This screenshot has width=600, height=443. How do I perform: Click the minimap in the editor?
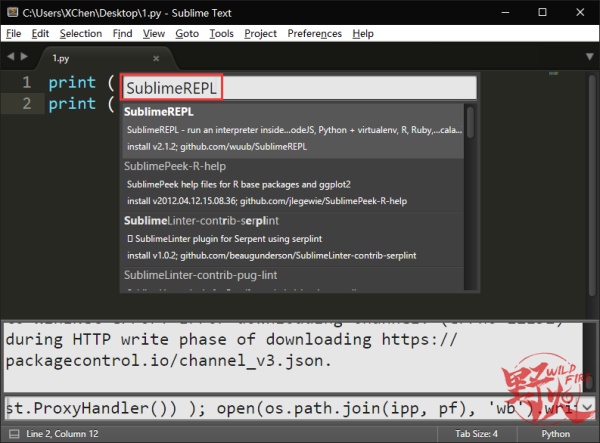click(x=553, y=73)
